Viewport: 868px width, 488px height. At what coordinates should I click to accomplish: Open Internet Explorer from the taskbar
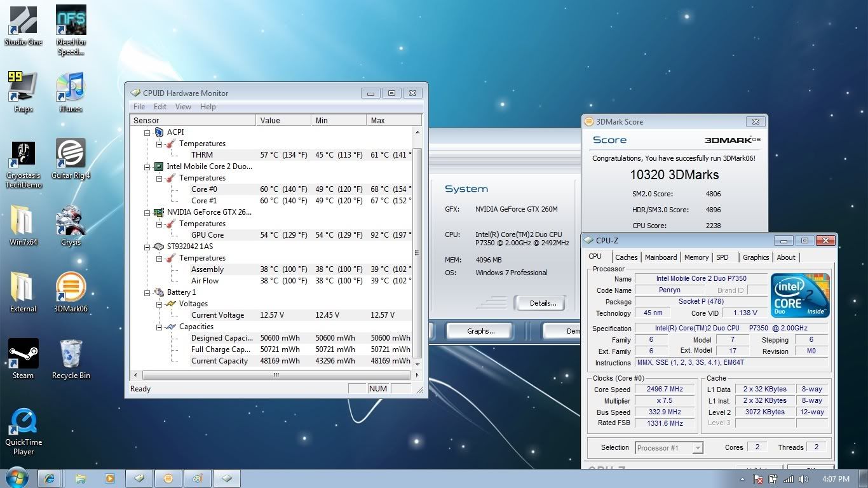tap(50, 478)
